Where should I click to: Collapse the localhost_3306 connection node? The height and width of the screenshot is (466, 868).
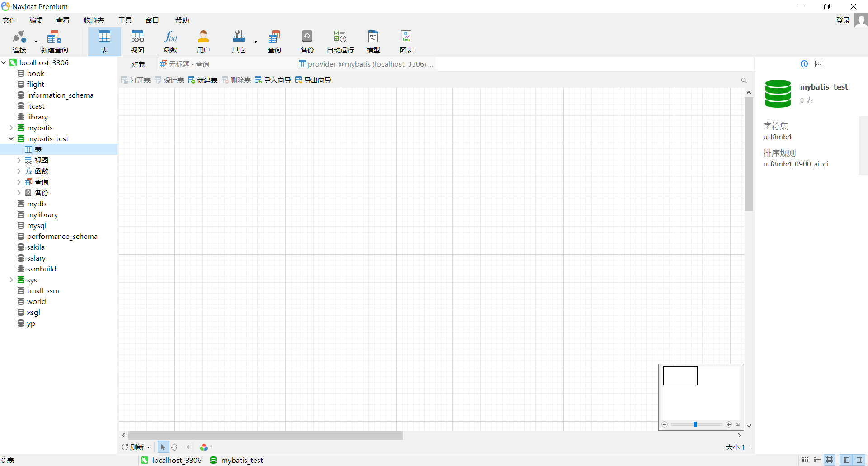tap(4, 62)
